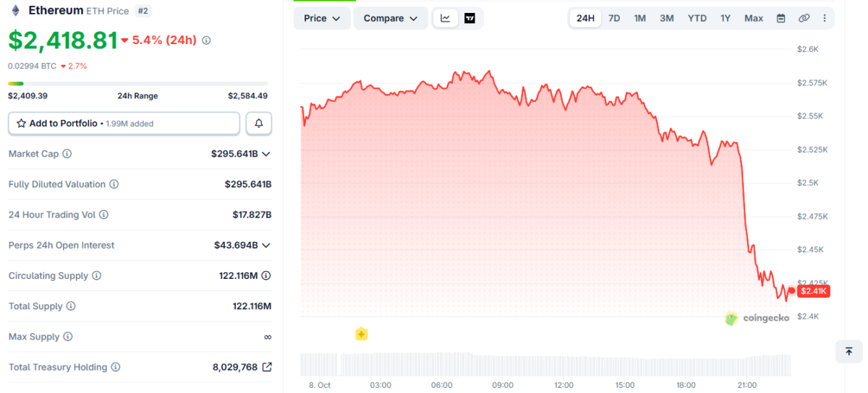Click the volume bars mini chart strip
The height and width of the screenshot is (393, 868).
coord(545,363)
